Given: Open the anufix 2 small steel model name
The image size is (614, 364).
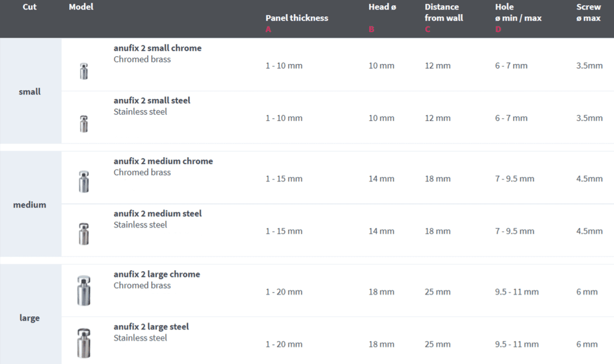Looking at the screenshot, I should (x=152, y=101).
